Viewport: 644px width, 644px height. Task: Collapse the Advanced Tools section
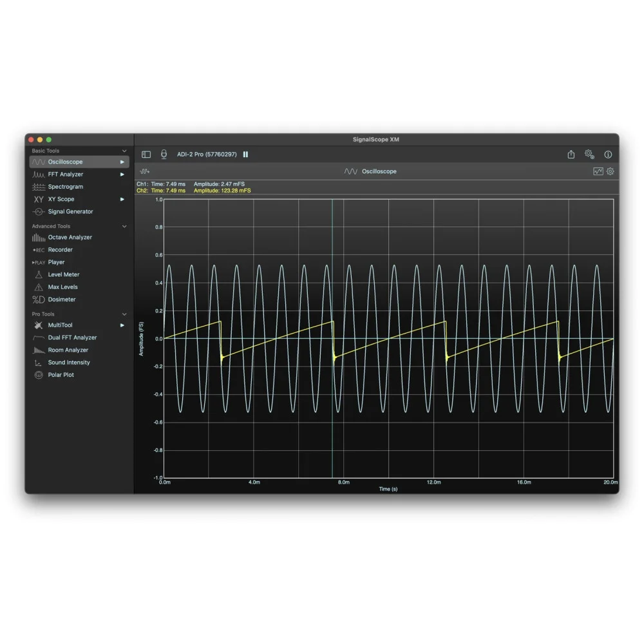click(x=124, y=226)
